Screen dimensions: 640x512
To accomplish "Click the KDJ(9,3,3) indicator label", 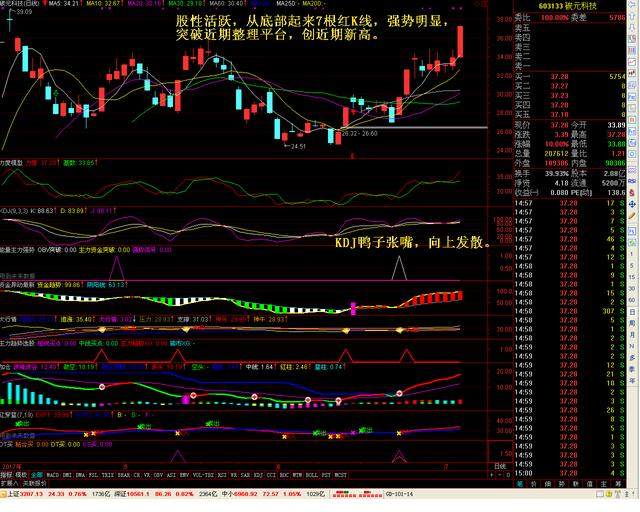I will pos(15,211).
